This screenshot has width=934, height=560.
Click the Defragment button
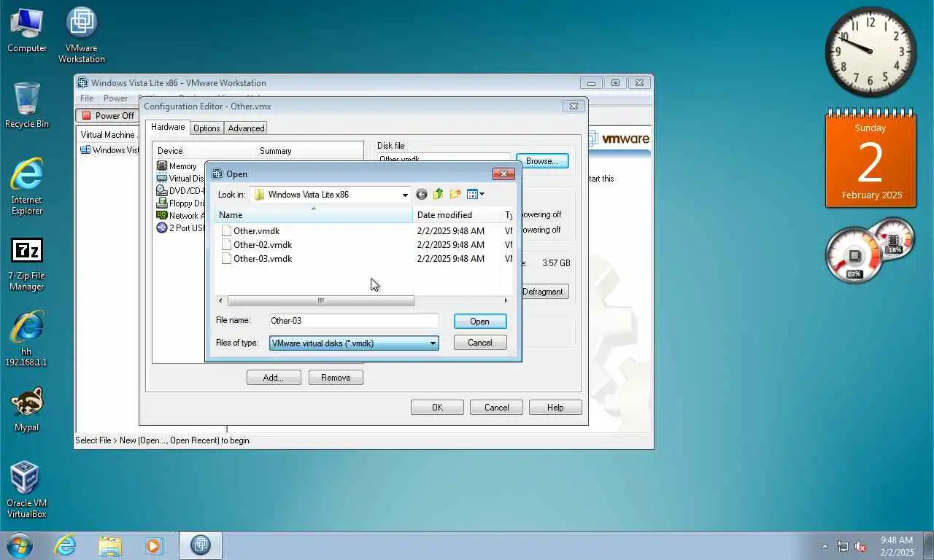(544, 292)
